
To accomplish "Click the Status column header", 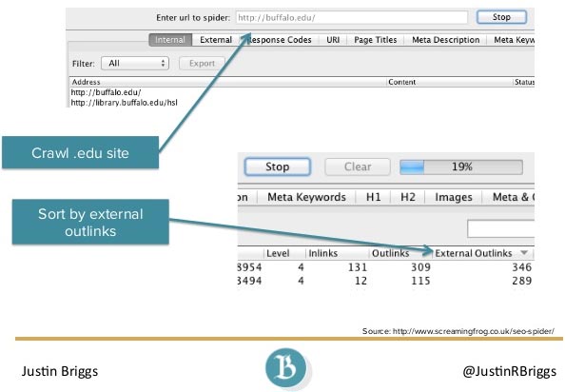I will 524,82.
